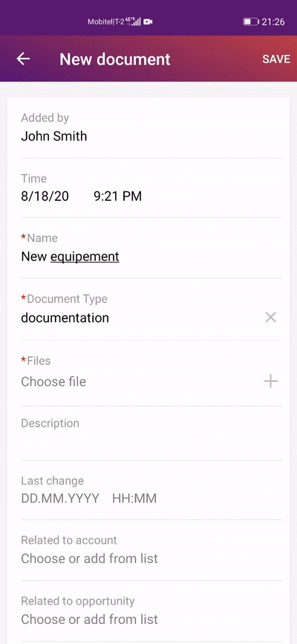Tap the battery icon in status bar
This screenshot has height=644, width=297.
[250, 22]
